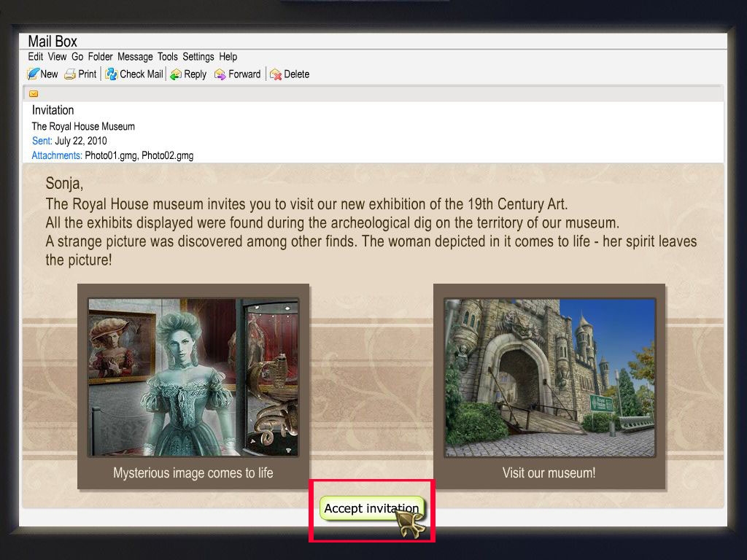Image resolution: width=747 pixels, height=560 pixels.
Task: Click the Check Mail toolbar label
Action: point(142,74)
